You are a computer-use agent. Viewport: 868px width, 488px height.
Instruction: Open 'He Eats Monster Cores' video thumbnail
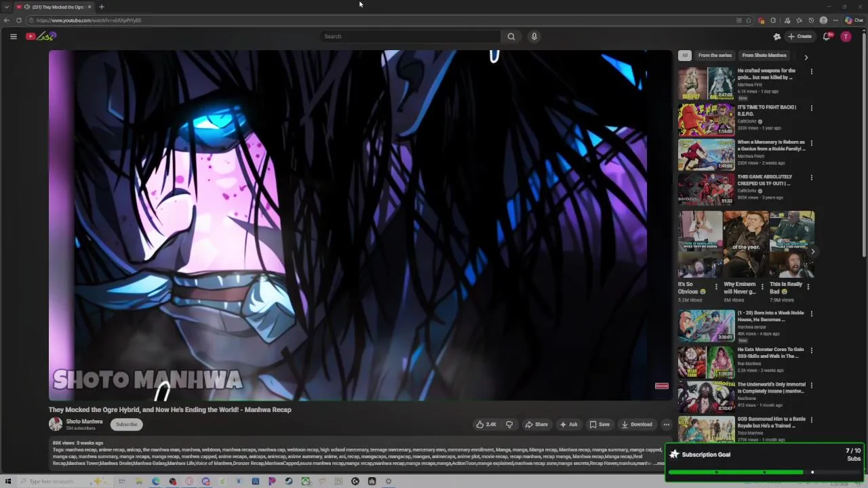tap(706, 363)
